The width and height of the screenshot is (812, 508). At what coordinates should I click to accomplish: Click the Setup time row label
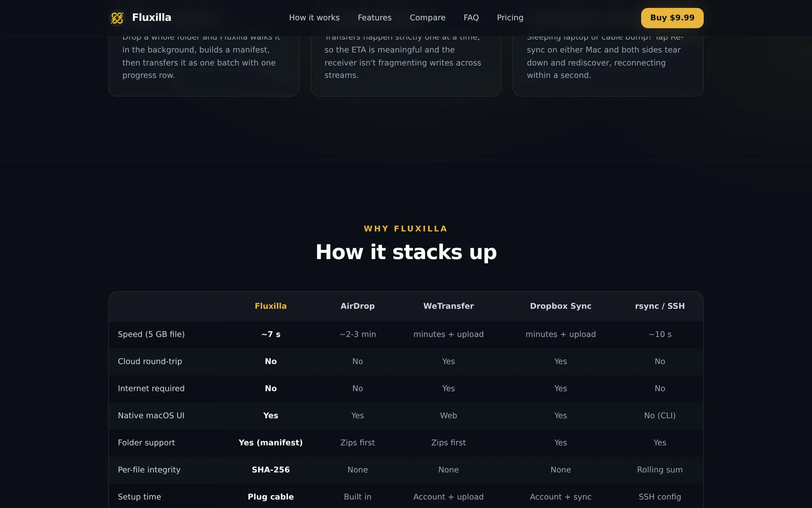pyautogui.click(x=139, y=497)
